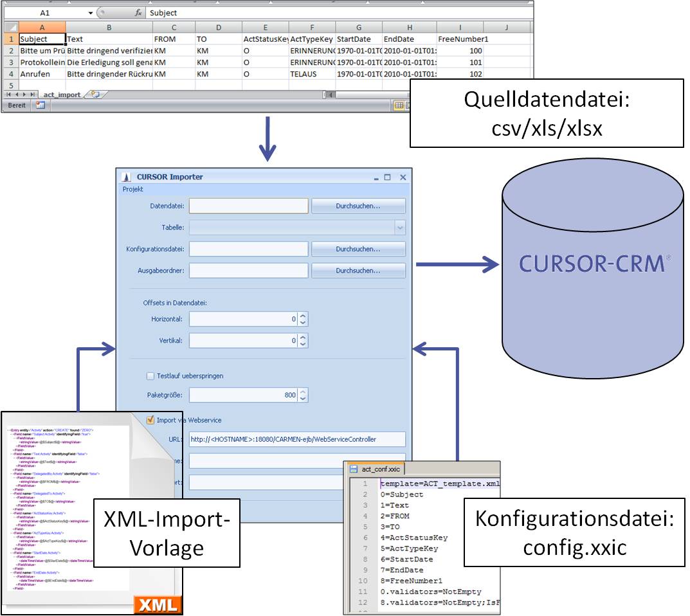This screenshot has width=690, height=616.
Task: Uncheck the Import via Webservice checkbox
Action: pyautogui.click(x=150, y=420)
